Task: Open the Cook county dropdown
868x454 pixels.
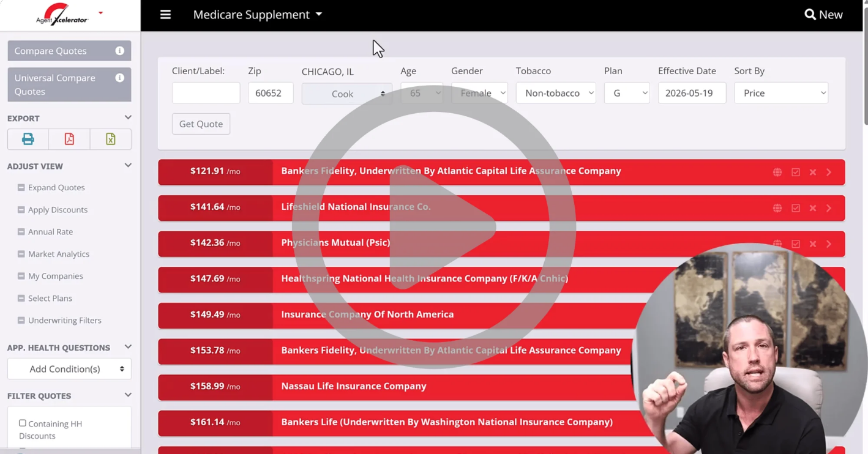Action: (x=346, y=94)
